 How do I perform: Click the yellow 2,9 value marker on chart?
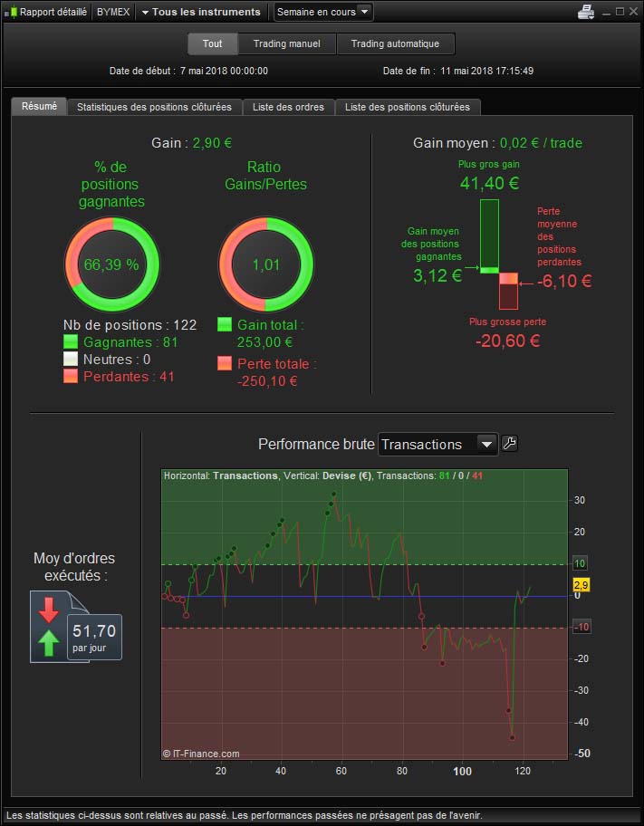582,586
